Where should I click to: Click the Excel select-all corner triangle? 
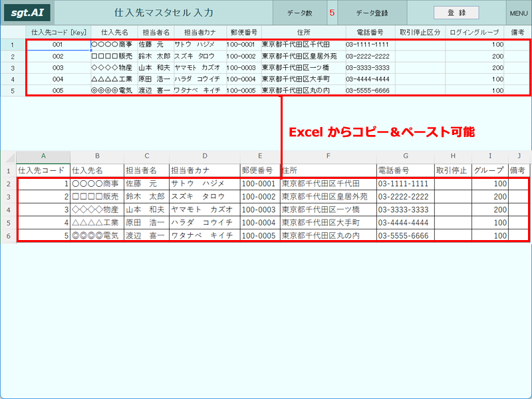pyautogui.click(x=10, y=158)
